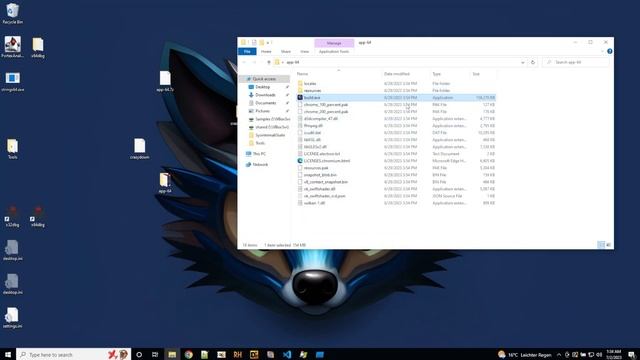The image size is (640, 360).
Task: Select the stringsfd.exe desktop icon
Action: pos(13,81)
